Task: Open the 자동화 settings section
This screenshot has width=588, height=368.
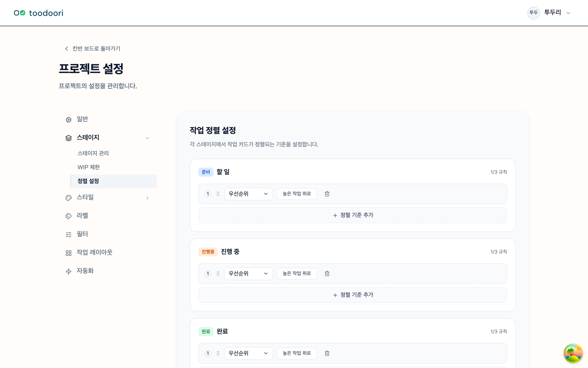Action: pyautogui.click(x=107, y=271)
